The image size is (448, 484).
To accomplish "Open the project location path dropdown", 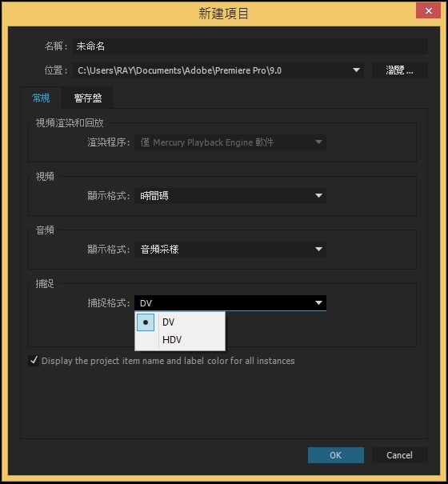I will (218, 70).
